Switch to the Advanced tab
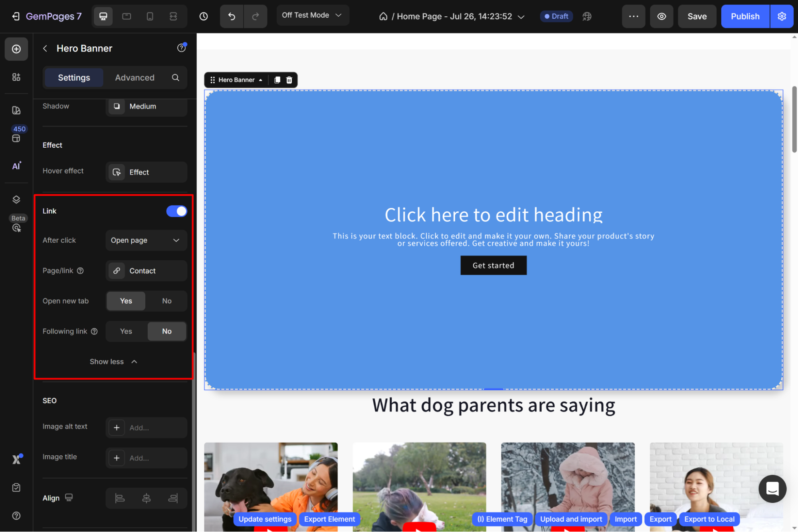Image resolution: width=798 pixels, height=532 pixels. click(135, 77)
